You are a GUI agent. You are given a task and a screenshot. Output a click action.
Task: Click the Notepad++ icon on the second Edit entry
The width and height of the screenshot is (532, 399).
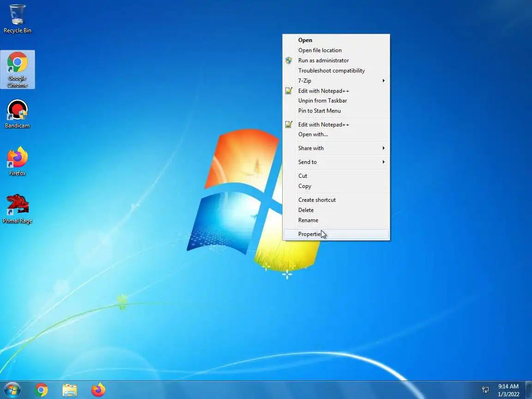click(x=288, y=125)
